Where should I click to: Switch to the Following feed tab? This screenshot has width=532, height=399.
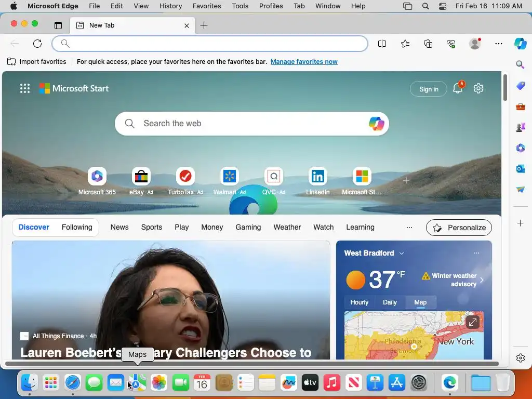coord(77,228)
